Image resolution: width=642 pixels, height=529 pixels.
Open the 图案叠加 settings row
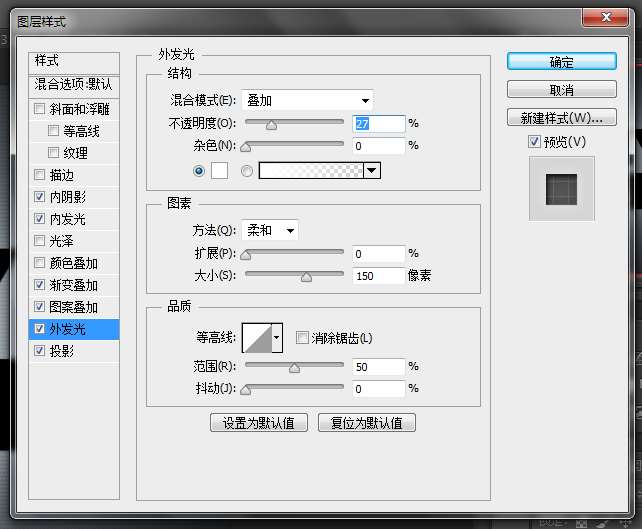pos(74,307)
